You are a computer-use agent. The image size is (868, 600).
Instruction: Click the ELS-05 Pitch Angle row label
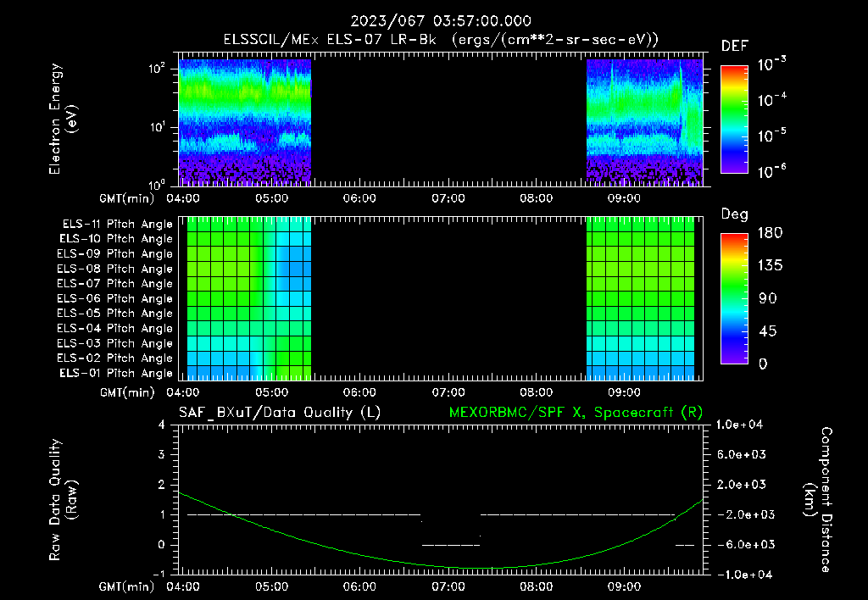pos(115,314)
